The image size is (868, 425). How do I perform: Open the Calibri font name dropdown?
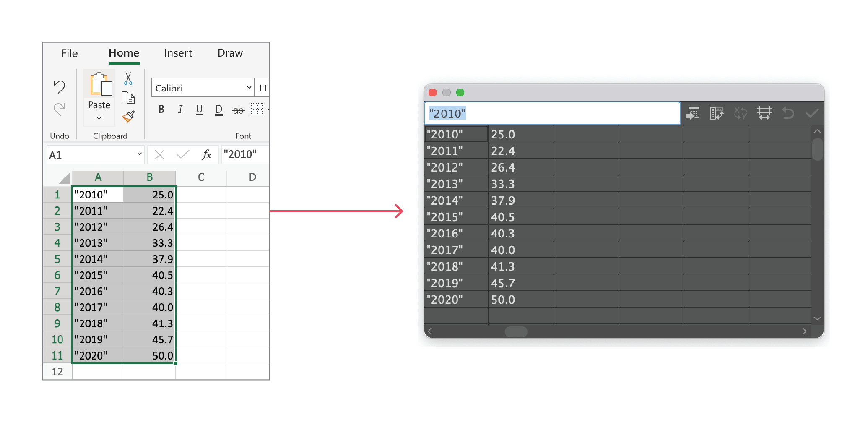(249, 88)
